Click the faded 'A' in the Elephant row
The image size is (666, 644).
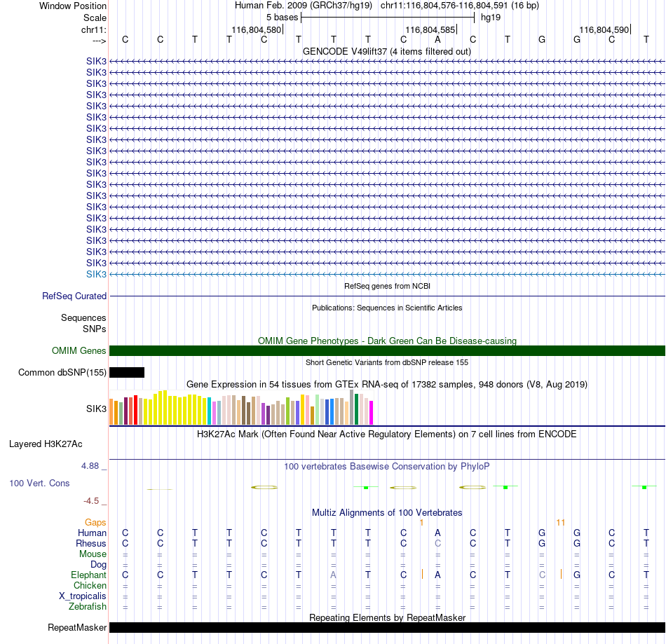tap(334, 575)
